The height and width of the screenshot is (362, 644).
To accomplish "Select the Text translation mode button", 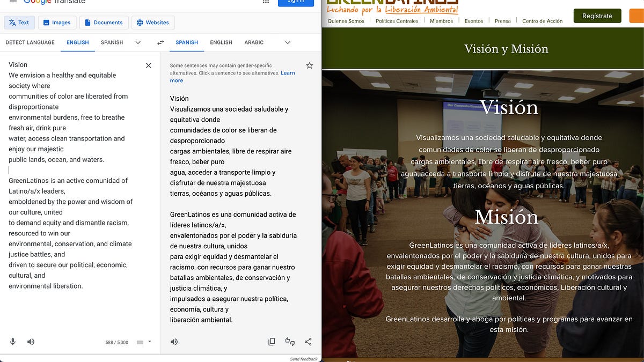I will click(19, 23).
